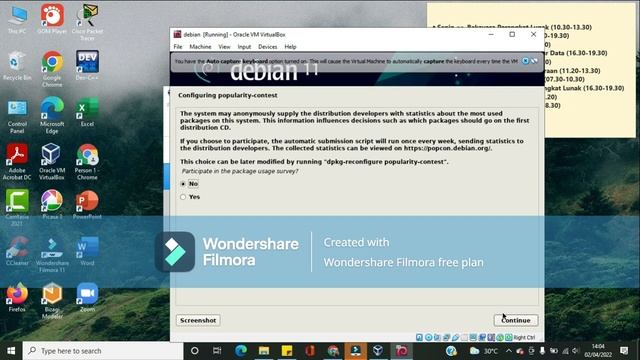640x360 pixels.
Task: Click the Right Ctrl host key indicator
Action: click(524, 337)
